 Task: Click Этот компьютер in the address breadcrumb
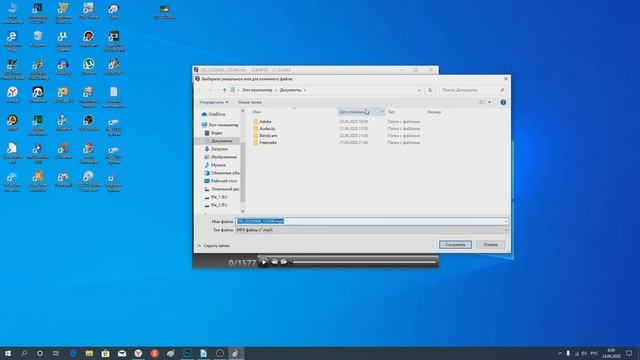click(x=257, y=90)
